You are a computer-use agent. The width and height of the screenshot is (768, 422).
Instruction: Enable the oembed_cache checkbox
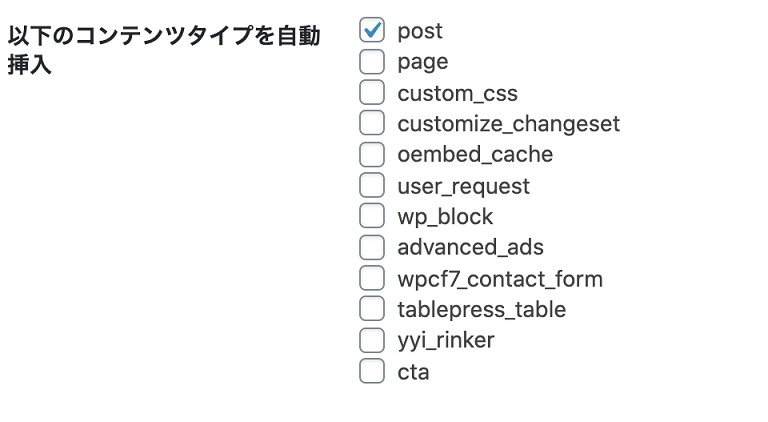click(372, 155)
